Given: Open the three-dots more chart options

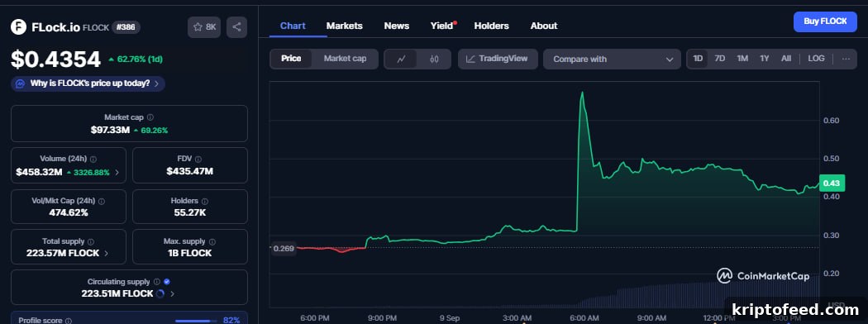Looking at the screenshot, I should [x=846, y=59].
